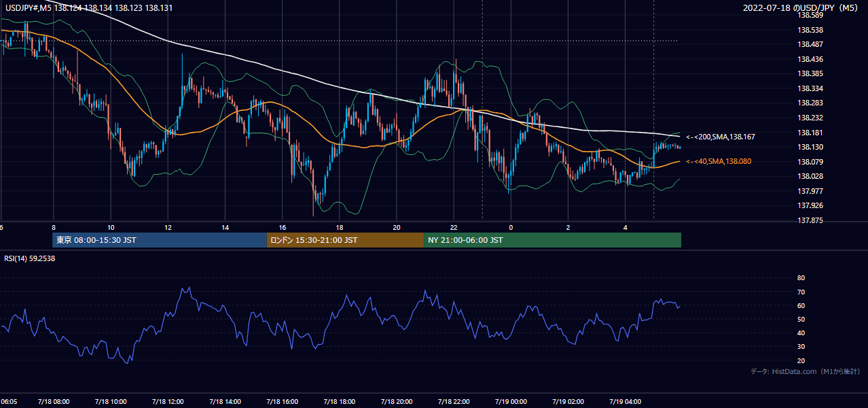The image size is (868, 408).
Task: Click hour label 8 under price chart
Action: tap(54, 227)
